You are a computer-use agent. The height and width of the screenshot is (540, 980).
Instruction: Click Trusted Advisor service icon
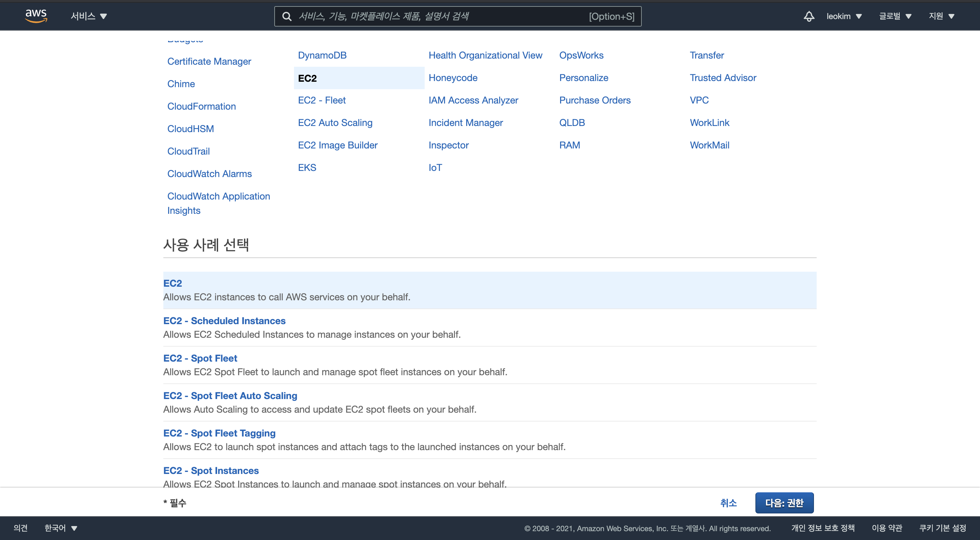pyautogui.click(x=723, y=77)
